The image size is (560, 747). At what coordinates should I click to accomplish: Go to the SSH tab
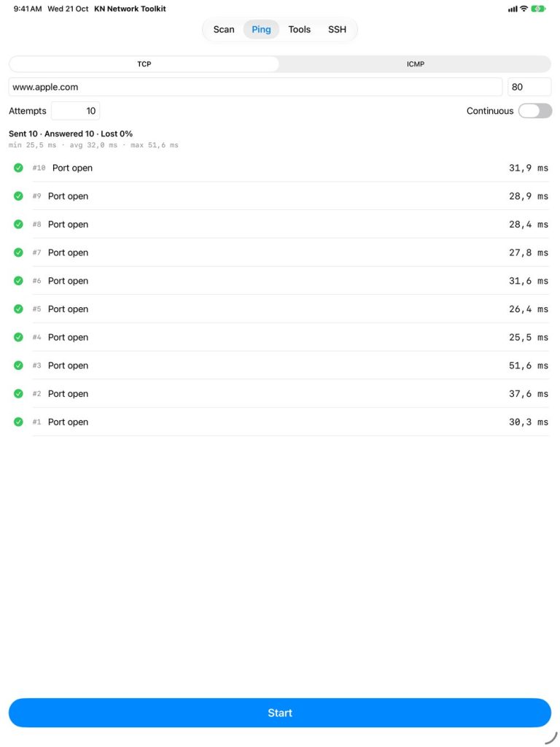337,29
